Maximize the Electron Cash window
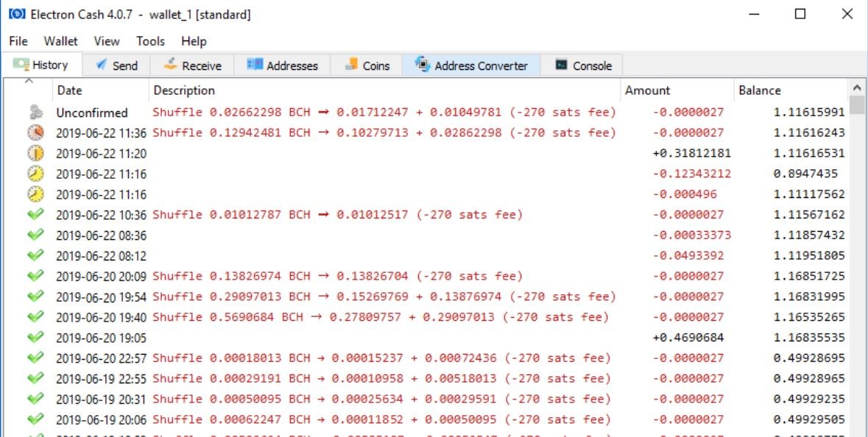868x437 pixels. coord(800,14)
